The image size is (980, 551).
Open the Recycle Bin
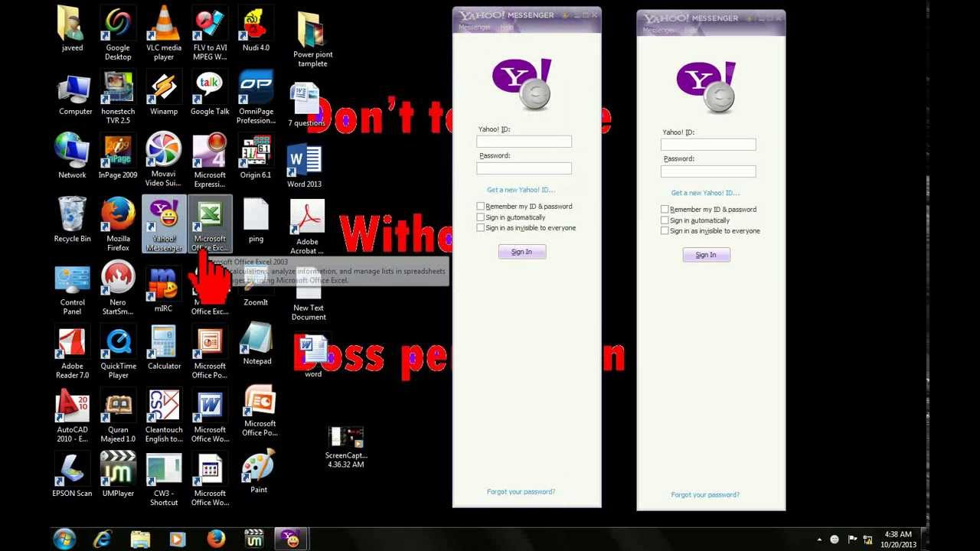(x=72, y=219)
